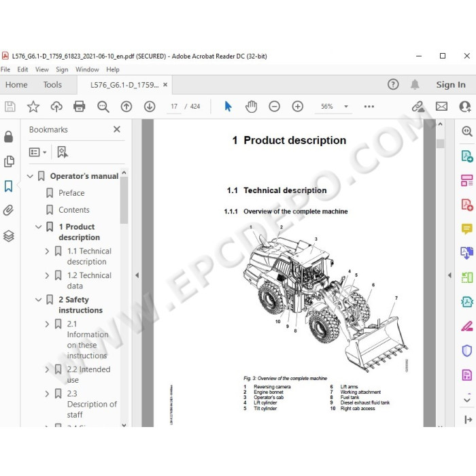Expand the 2.2 Intended use bookmark

coord(47,369)
